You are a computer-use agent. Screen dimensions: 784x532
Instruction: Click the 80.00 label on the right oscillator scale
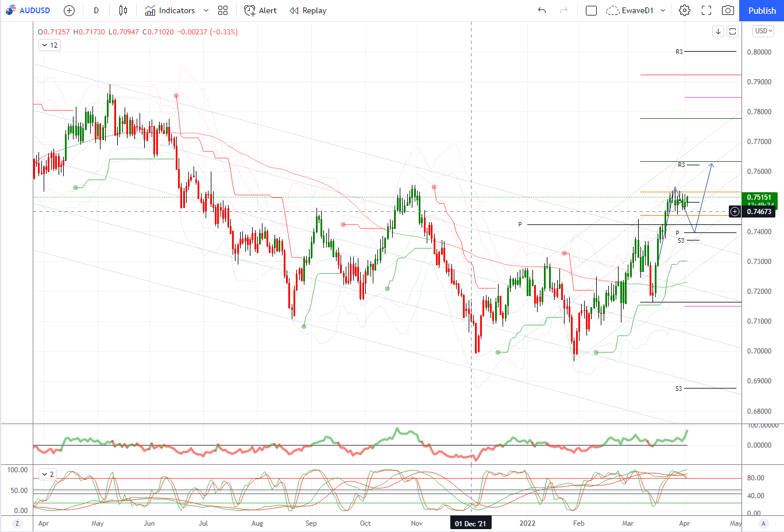tap(755, 478)
